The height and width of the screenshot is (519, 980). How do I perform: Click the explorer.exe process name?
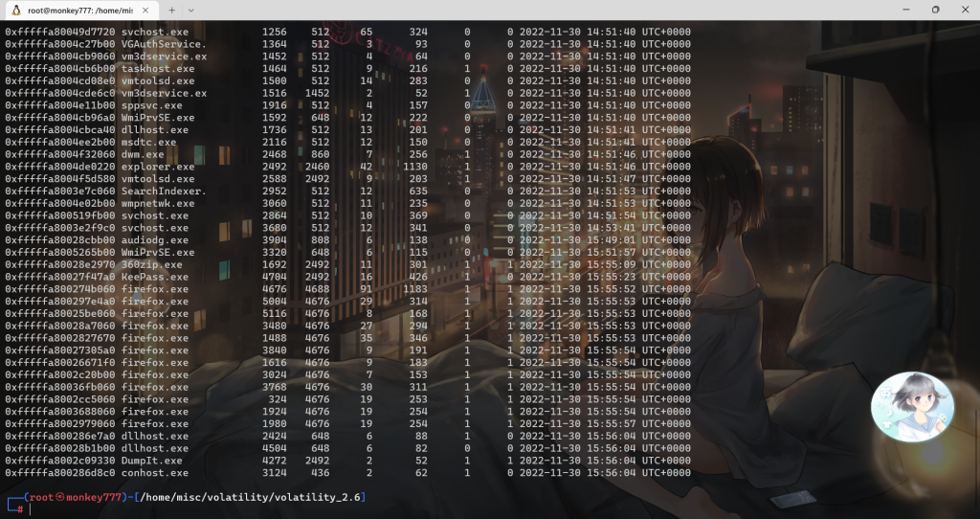(x=157, y=167)
